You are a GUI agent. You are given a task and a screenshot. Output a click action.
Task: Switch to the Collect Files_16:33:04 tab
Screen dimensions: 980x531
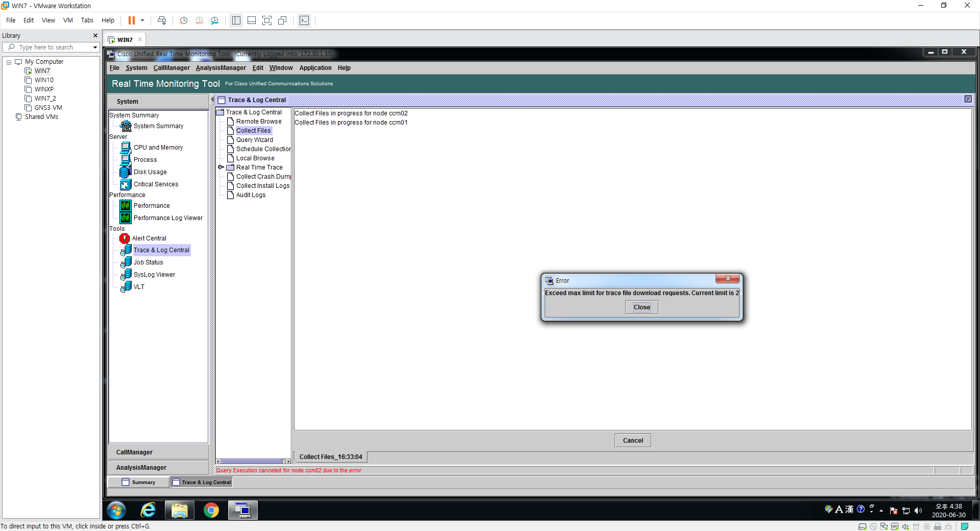tap(331, 457)
